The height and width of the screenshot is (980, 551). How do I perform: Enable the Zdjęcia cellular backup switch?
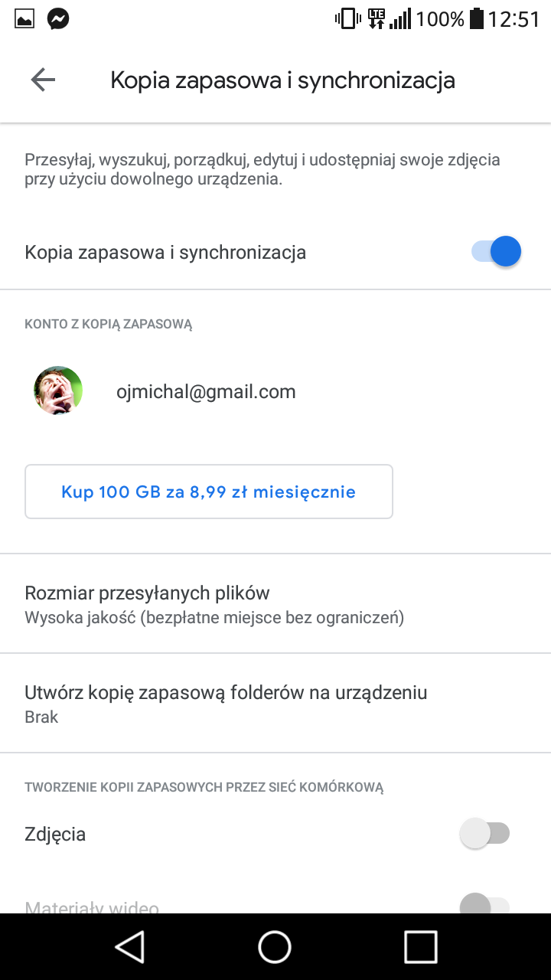(485, 833)
